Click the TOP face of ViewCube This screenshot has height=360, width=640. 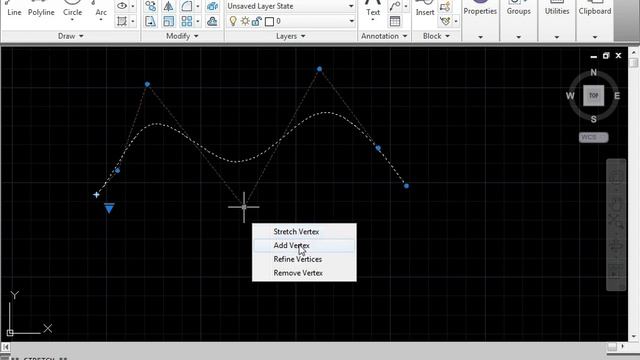coord(593,96)
